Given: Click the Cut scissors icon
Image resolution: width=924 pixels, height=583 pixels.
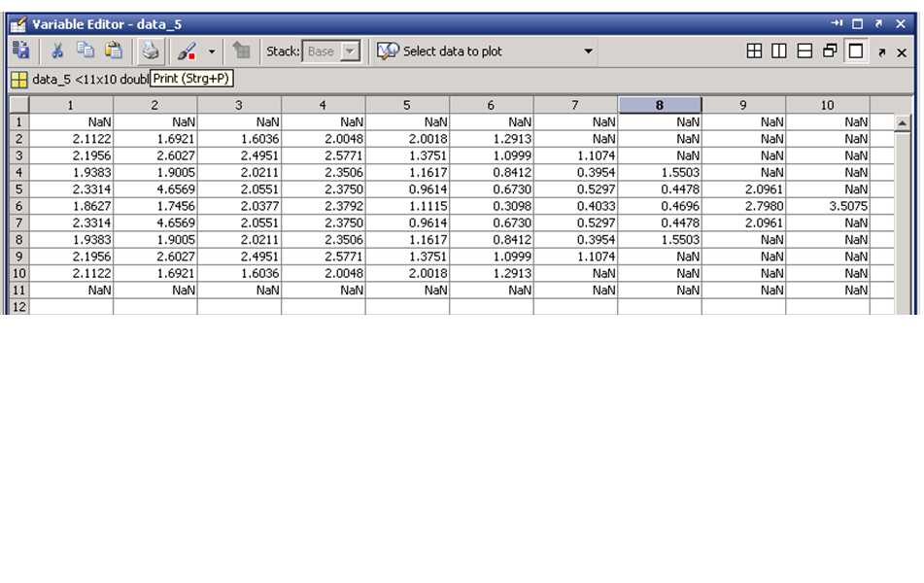Looking at the screenshot, I should coord(57,51).
